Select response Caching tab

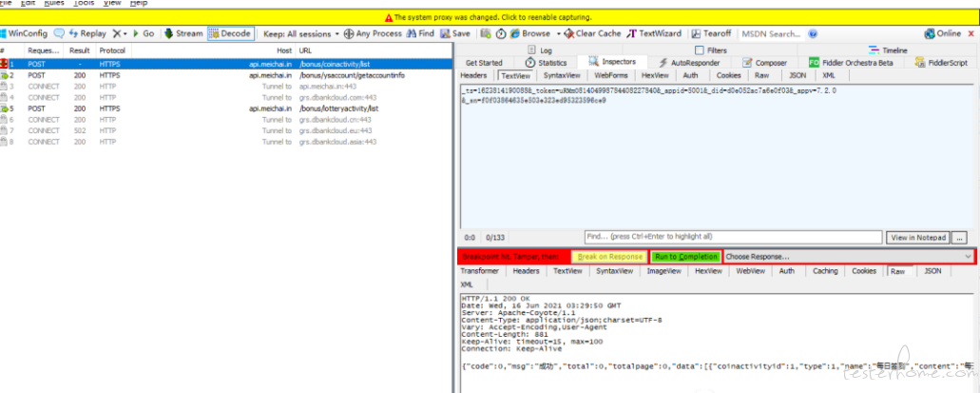825,271
